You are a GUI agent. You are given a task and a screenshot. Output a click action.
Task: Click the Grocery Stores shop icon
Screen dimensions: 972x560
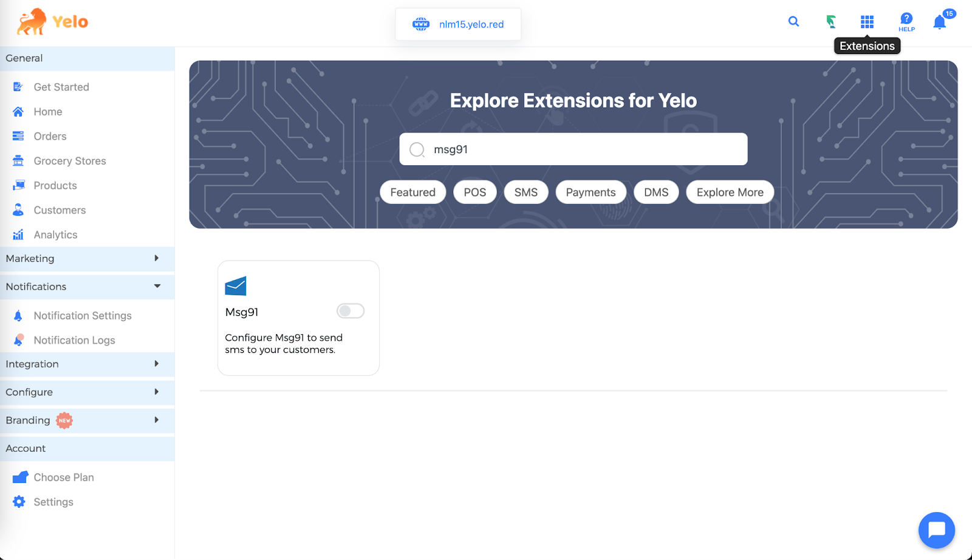point(18,161)
